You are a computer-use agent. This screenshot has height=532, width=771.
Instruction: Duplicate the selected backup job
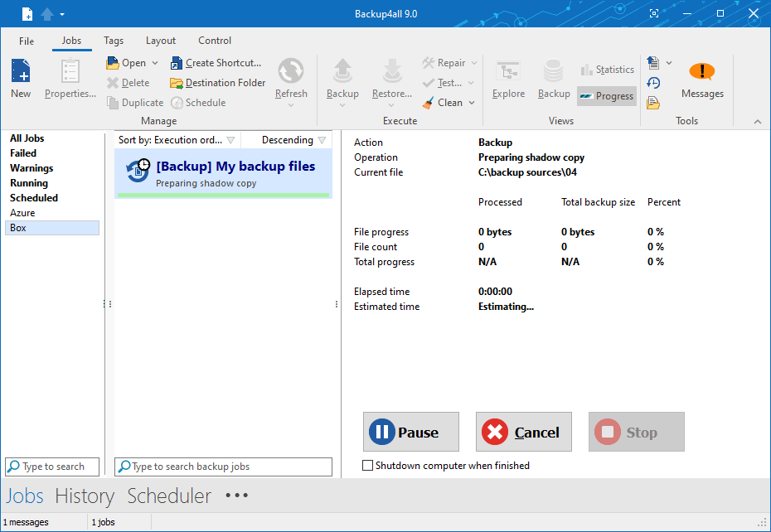(x=135, y=102)
